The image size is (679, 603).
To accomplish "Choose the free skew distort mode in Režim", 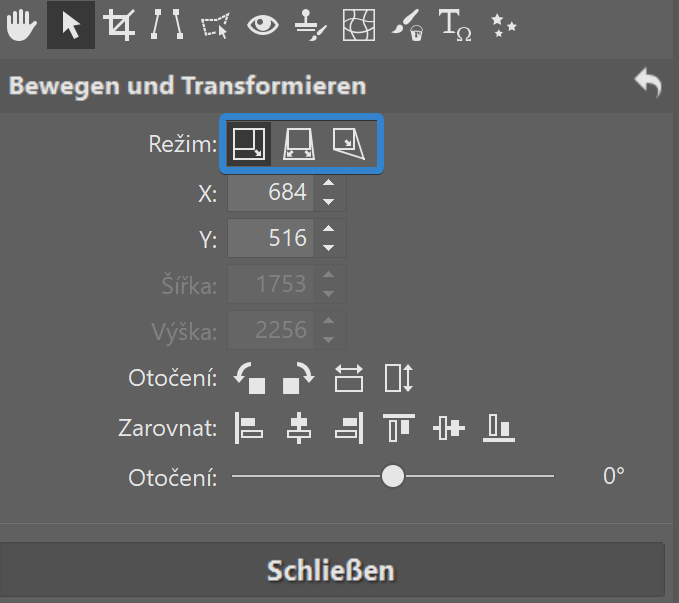I will (x=349, y=144).
